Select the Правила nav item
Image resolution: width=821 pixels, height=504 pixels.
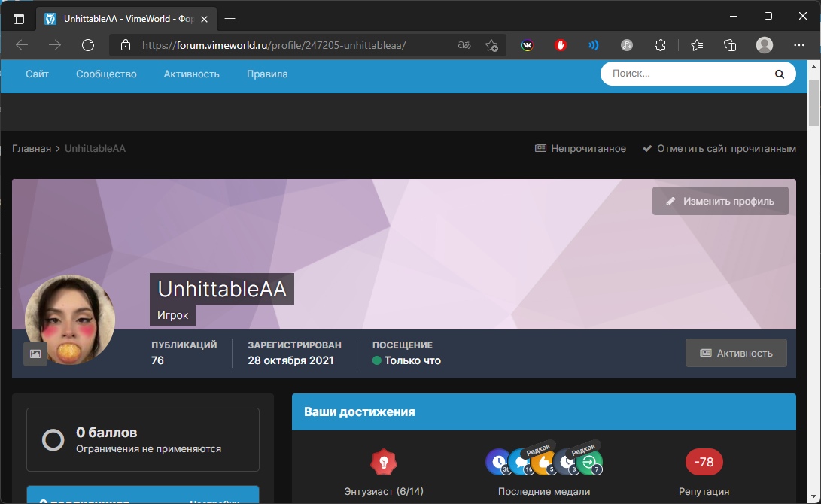pos(267,74)
